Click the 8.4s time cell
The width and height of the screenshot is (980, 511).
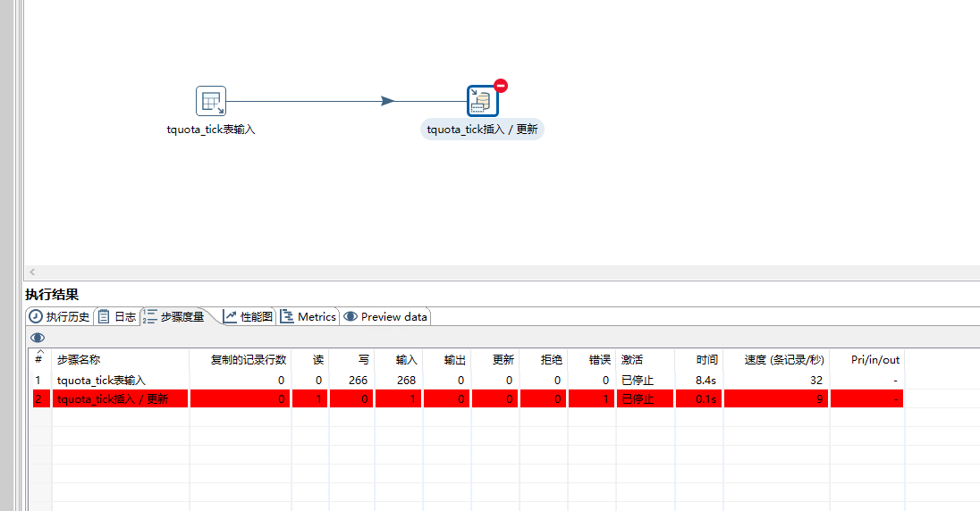click(698, 380)
